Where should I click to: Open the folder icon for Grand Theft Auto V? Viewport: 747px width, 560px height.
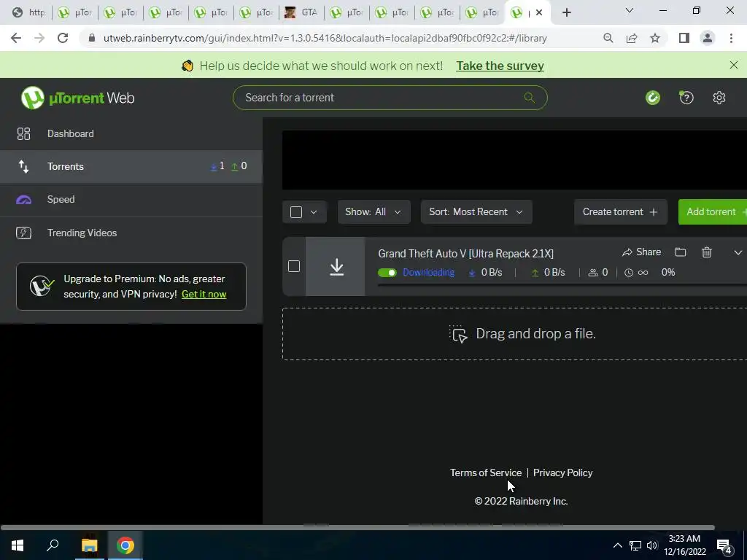tap(681, 252)
